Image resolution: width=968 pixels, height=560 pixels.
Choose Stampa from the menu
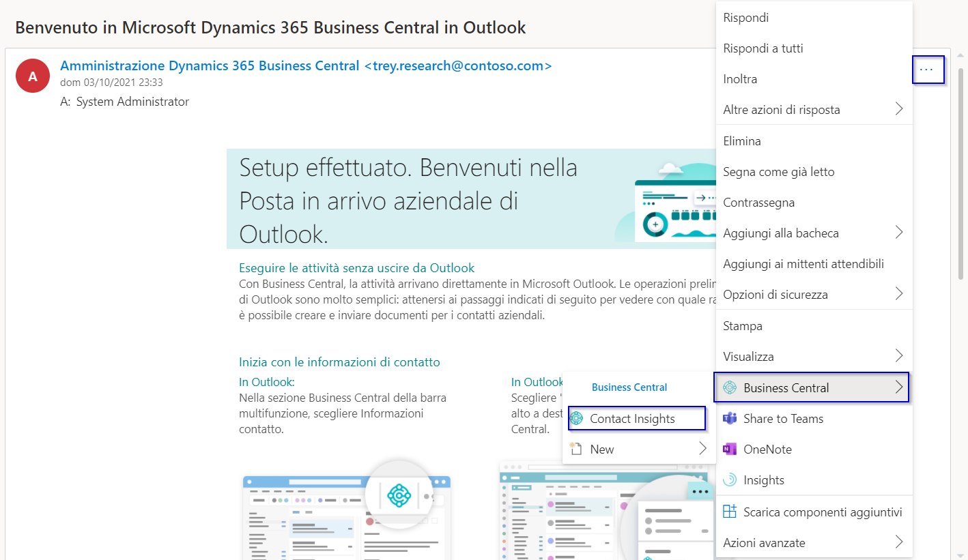(814, 325)
